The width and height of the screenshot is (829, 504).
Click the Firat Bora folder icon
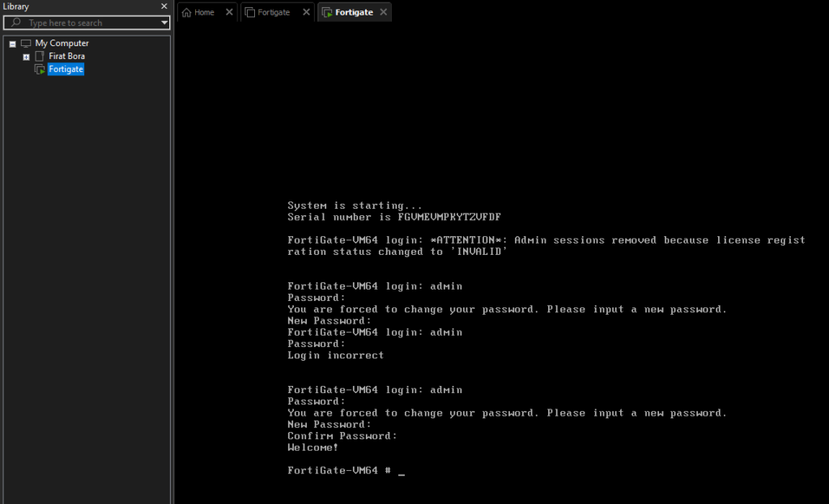click(39, 56)
